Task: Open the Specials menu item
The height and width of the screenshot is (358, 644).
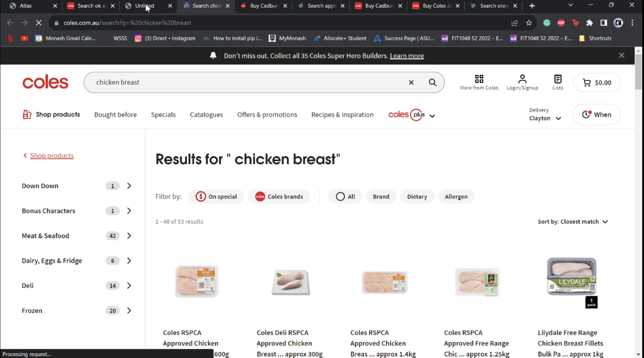Action: point(163,115)
